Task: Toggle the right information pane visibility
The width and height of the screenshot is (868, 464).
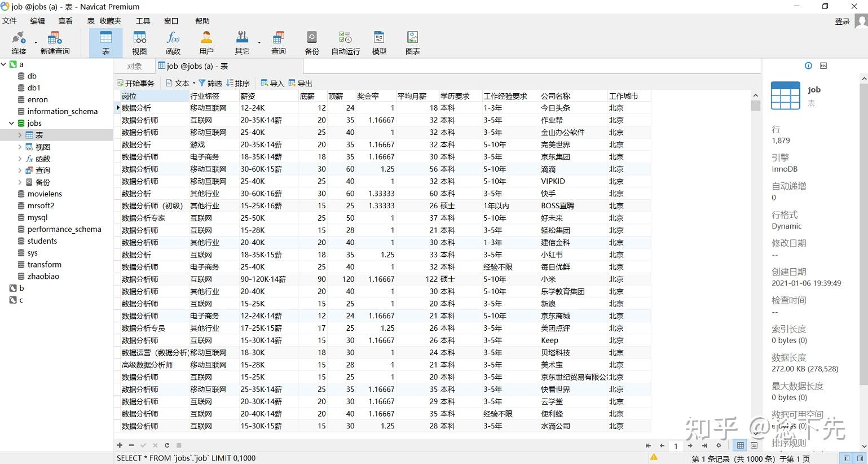Action: (x=861, y=458)
